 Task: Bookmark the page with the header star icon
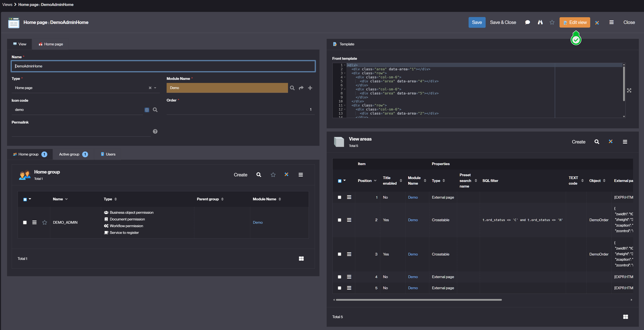552,22
